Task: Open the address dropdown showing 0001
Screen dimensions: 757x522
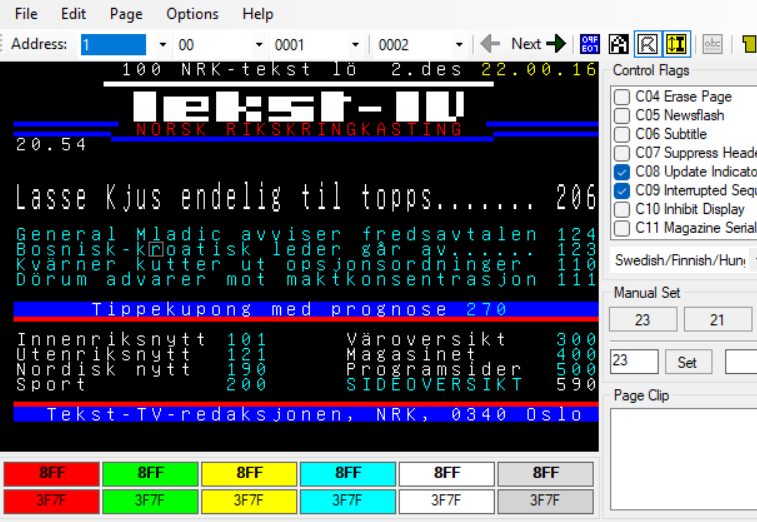Action: point(355,45)
